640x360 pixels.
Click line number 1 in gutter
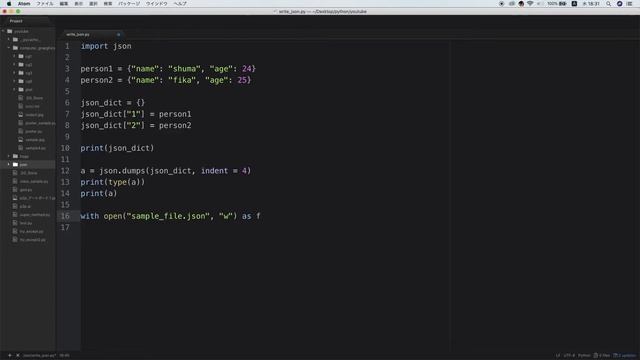click(67, 46)
